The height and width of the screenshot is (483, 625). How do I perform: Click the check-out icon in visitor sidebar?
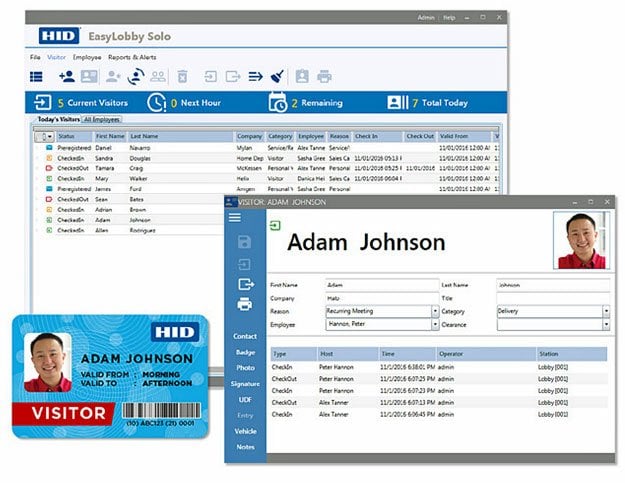[245, 284]
